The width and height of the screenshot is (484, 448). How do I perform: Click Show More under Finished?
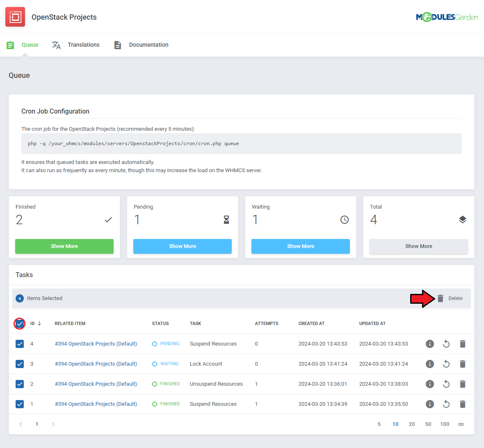pyautogui.click(x=64, y=246)
